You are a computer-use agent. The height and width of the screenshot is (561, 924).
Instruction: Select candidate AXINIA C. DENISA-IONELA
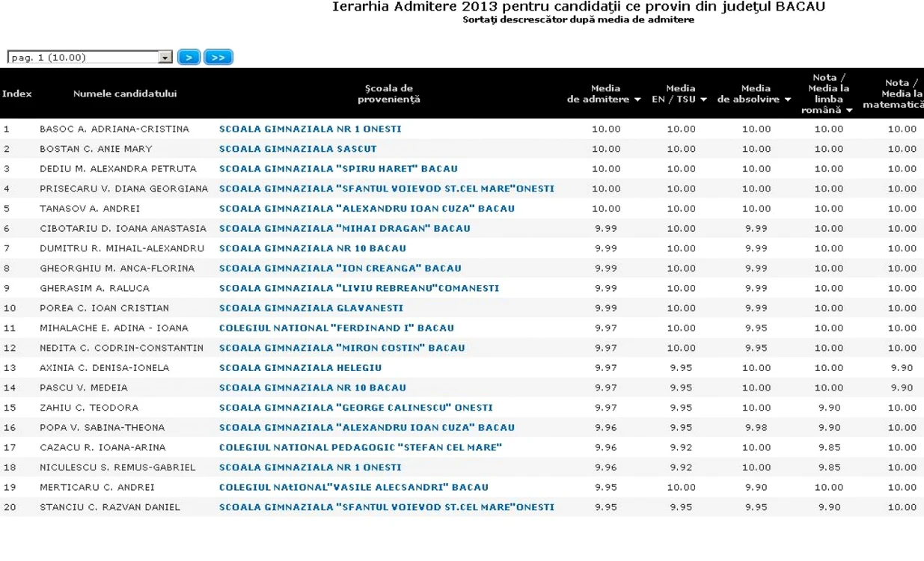[105, 367]
